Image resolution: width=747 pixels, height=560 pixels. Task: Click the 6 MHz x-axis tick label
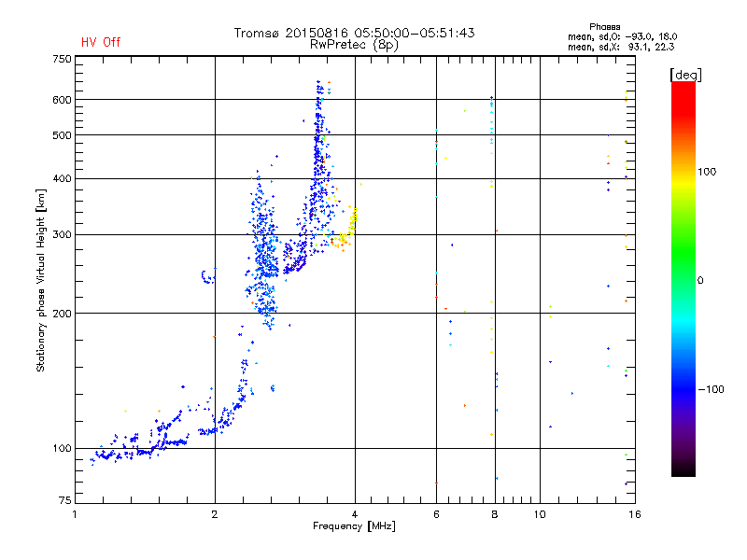click(x=436, y=514)
